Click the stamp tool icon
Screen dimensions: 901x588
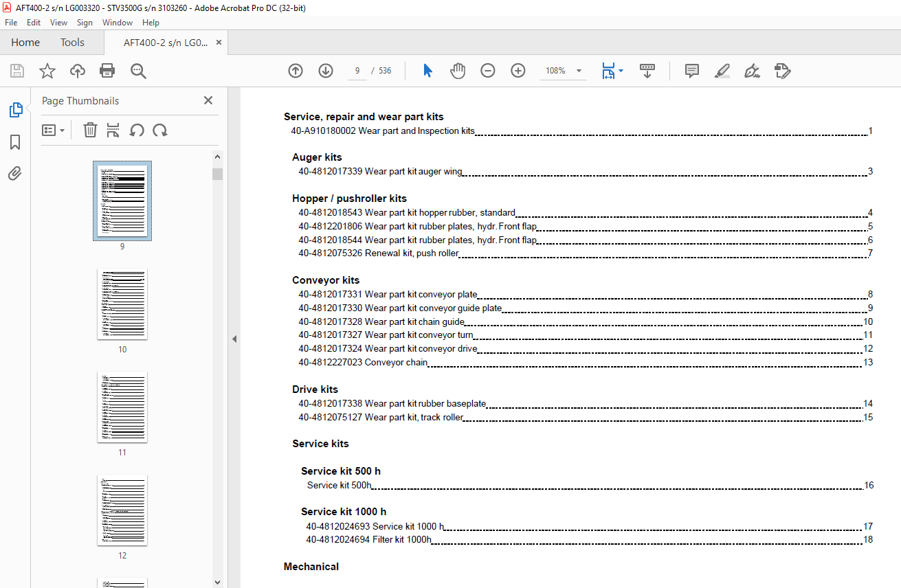click(782, 71)
